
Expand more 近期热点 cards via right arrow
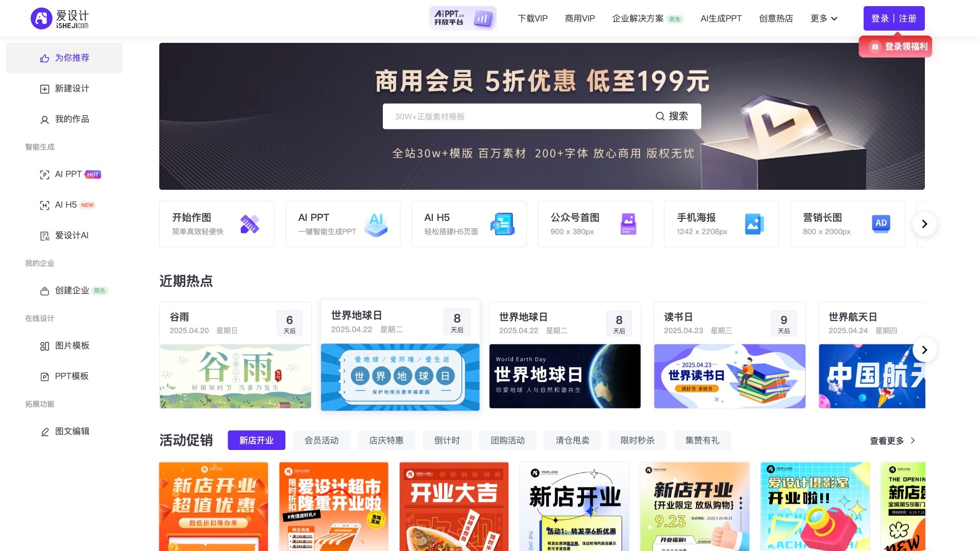coord(924,350)
